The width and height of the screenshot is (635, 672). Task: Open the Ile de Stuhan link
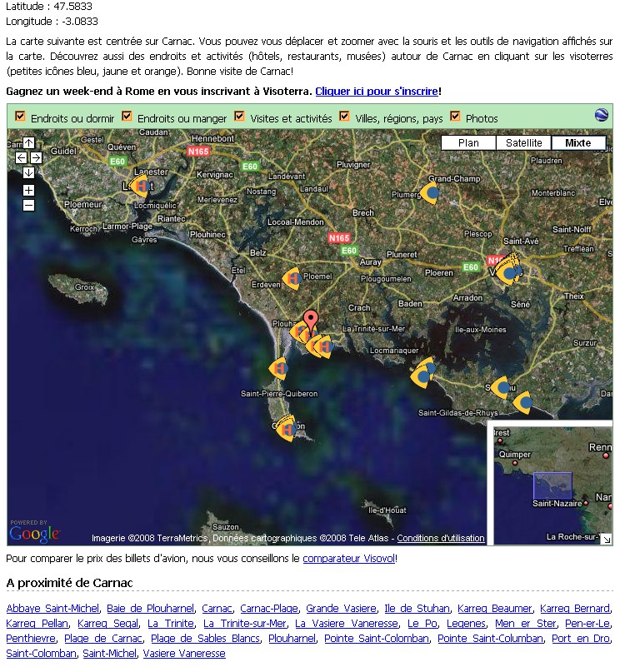tap(417, 609)
